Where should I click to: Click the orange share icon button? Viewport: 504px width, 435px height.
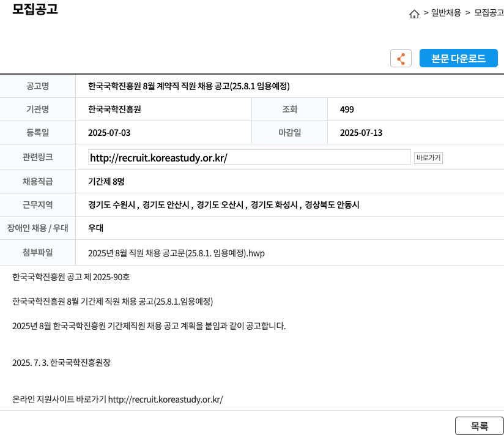401,58
